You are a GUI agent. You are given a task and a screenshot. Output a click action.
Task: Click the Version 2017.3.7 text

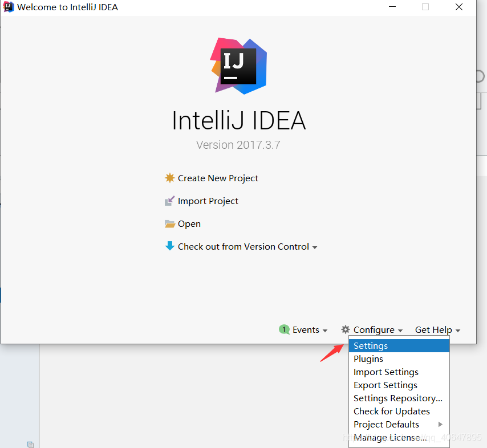point(238,145)
